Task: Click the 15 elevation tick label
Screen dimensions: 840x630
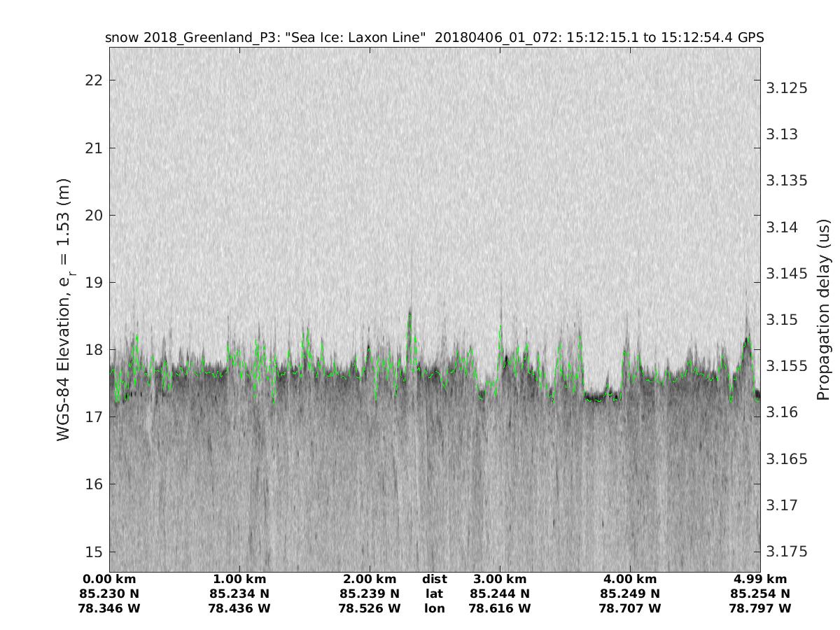Action: (92, 552)
